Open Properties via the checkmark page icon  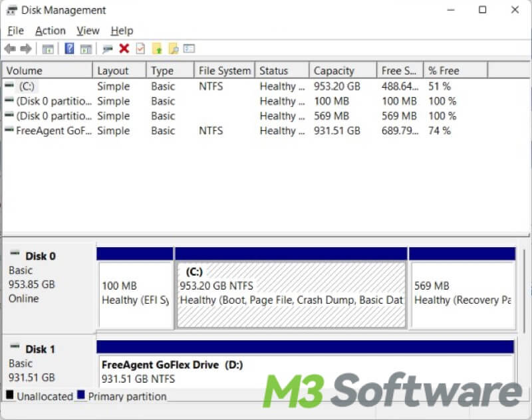140,49
